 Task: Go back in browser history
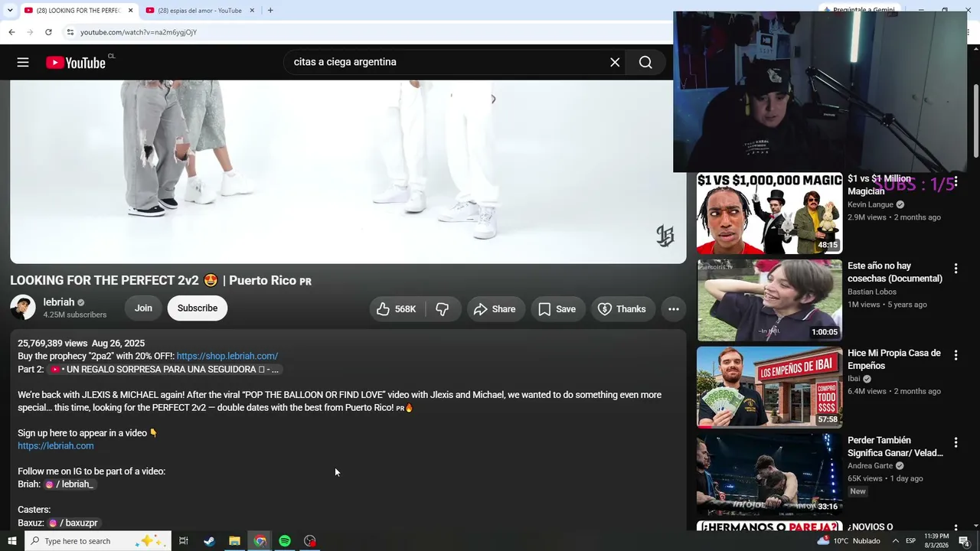[11, 32]
